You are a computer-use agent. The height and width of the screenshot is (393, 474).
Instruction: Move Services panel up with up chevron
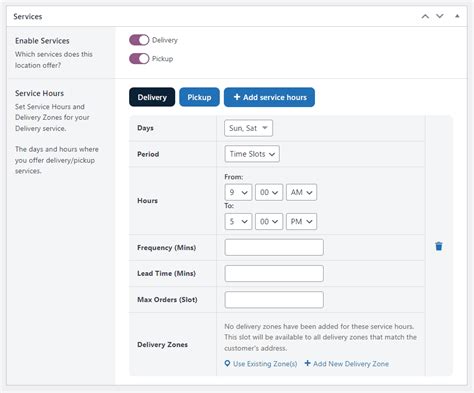click(425, 16)
